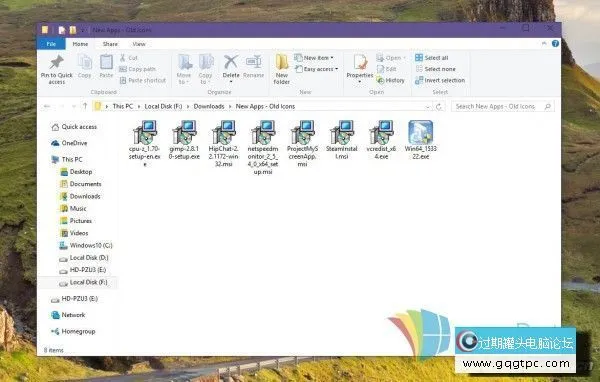The height and width of the screenshot is (382, 600).
Task: Click the Properties icon
Action: [x=360, y=62]
